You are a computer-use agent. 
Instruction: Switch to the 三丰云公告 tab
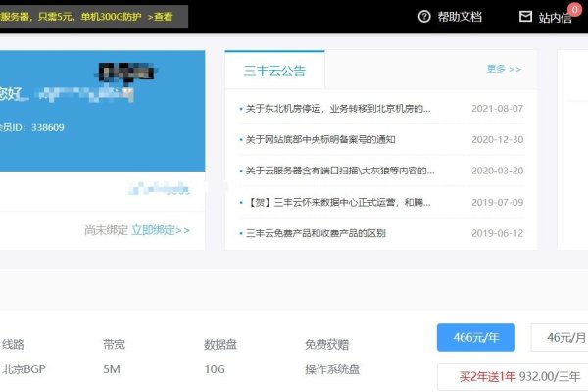click(x=274, y=71)
